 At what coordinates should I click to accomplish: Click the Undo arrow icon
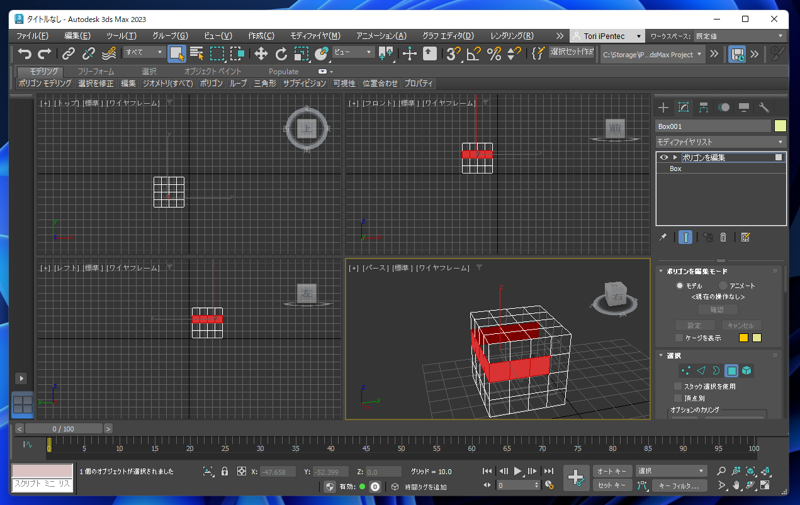pyautogui.click(x=24, y=54)
